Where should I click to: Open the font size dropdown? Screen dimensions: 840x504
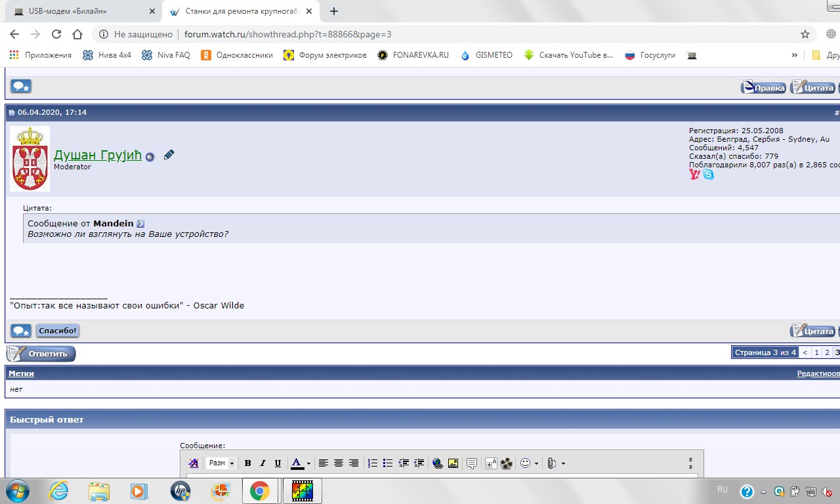pos(221,463)
